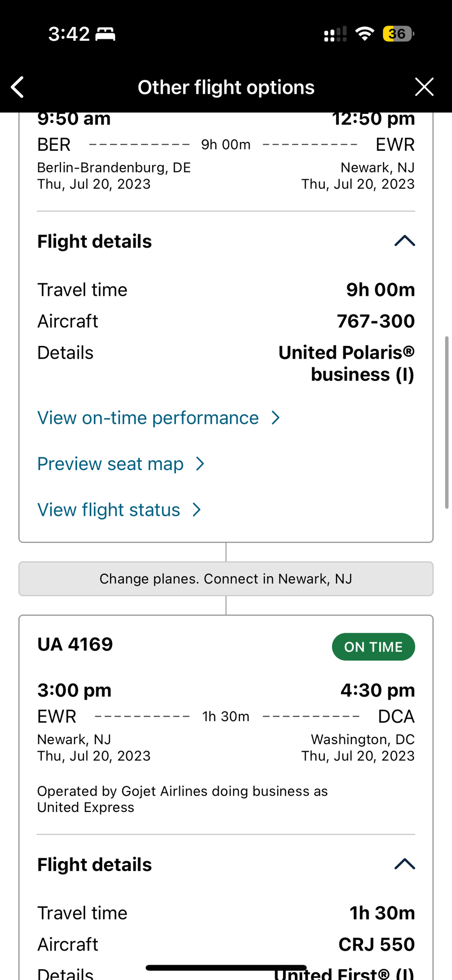
Task: Tap the chevron beside View on-time performance
Action: pos(276,418)
